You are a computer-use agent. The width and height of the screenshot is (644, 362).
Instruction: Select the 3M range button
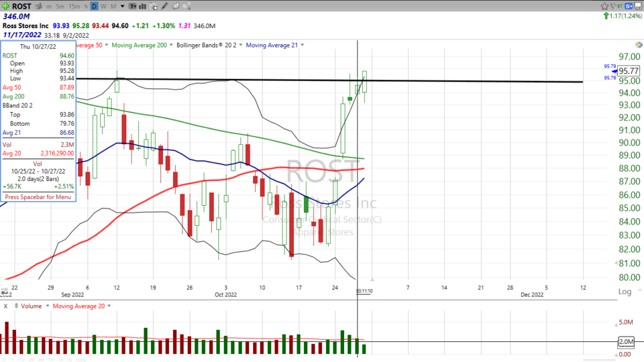(41, 359)
